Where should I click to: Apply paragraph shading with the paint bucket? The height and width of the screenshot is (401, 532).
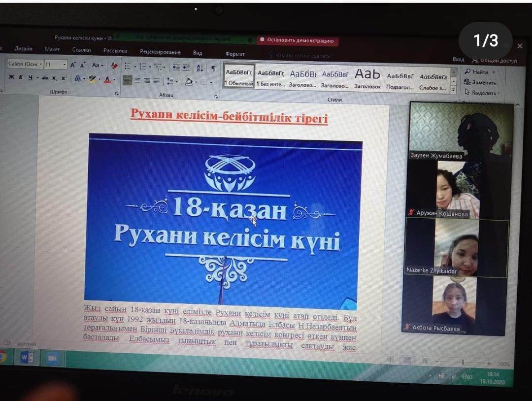click(189, 82)
